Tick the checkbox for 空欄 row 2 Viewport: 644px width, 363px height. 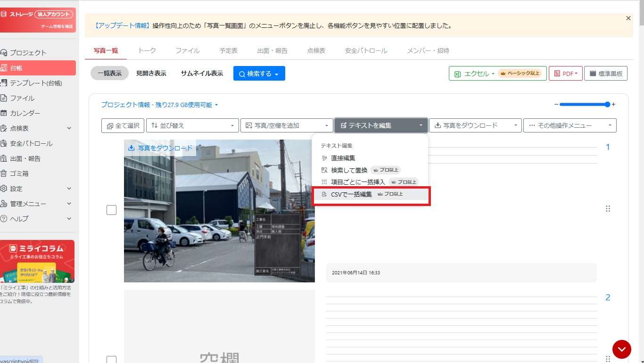click(111, 360)
